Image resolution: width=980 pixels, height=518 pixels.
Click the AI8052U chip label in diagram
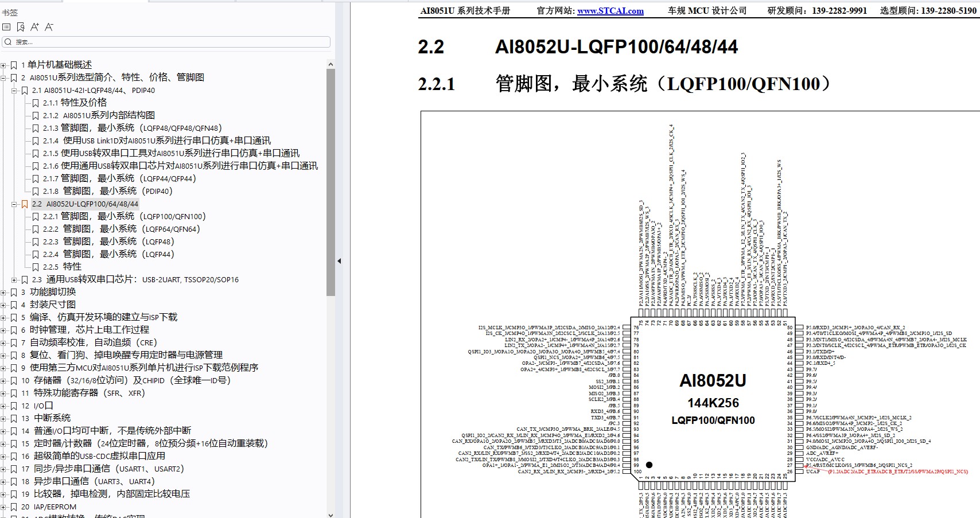click(713, 380)
